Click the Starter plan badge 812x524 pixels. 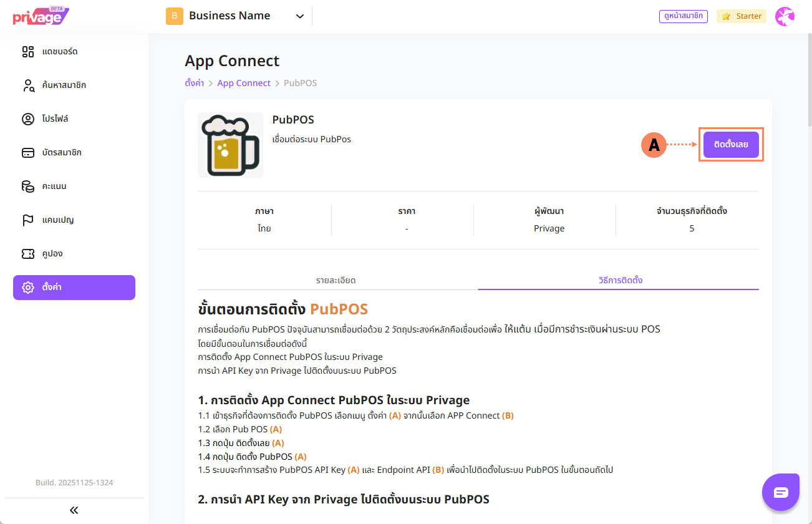742,16
